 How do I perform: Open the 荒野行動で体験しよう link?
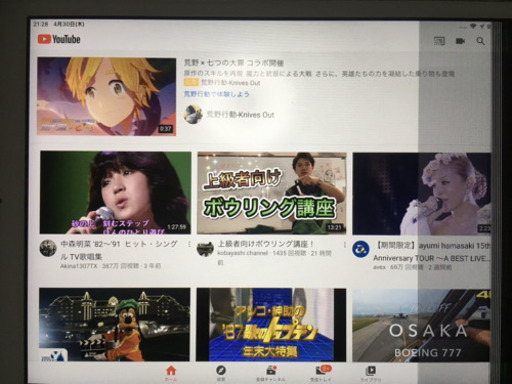217,94
